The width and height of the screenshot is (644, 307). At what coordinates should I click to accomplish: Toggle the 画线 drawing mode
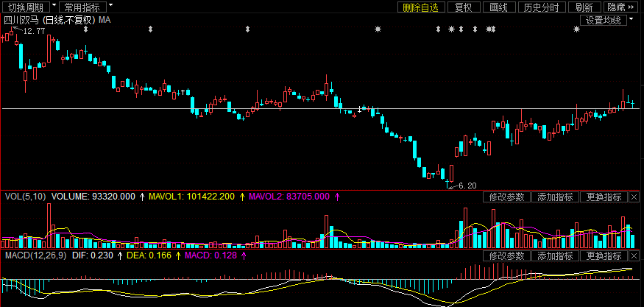(x=499, y=7)
